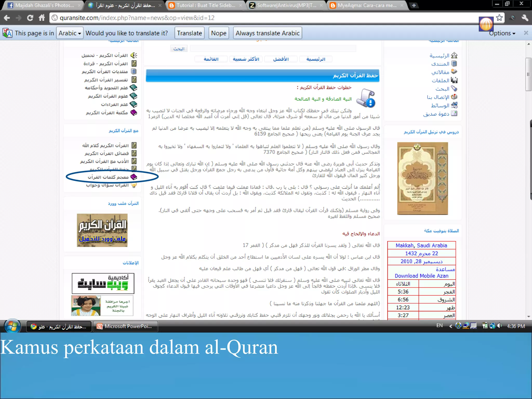
Task: Open the معجم كلمات القرآن link
Action: coord(108,177)
